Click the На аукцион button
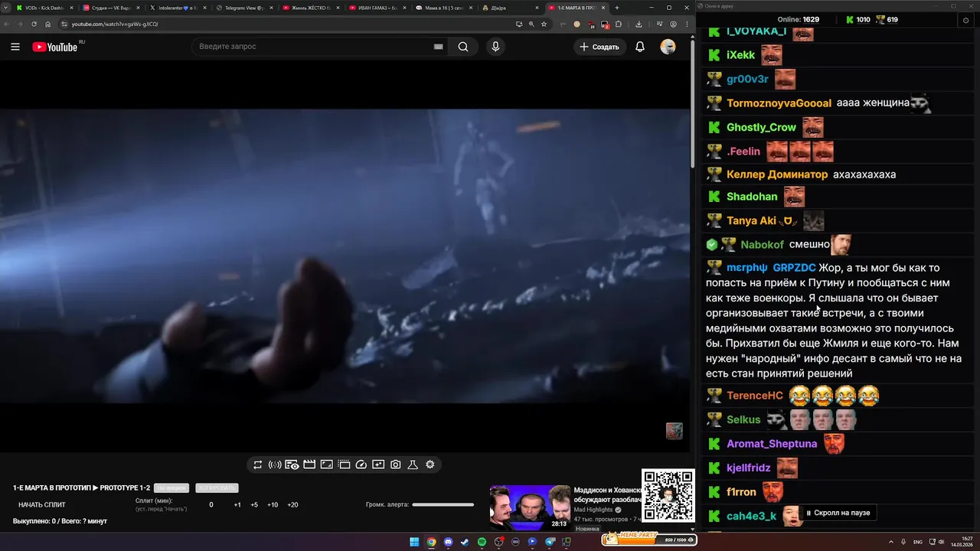Viewport: 980px width, 551px height. pyautogui.click(x=171, y=488)
